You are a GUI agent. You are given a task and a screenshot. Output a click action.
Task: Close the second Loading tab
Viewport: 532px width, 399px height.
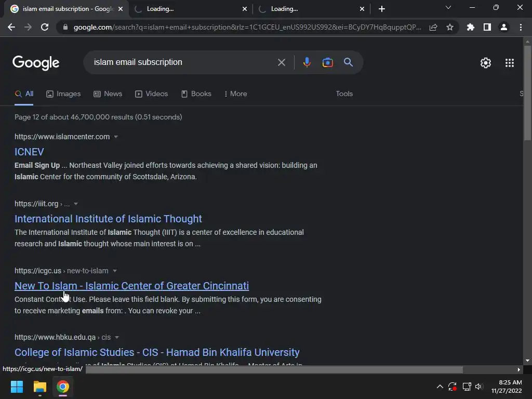[245, 9]
